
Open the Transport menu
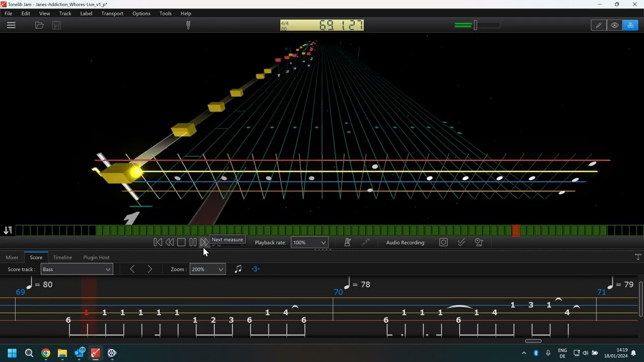[x=112, y=14]
